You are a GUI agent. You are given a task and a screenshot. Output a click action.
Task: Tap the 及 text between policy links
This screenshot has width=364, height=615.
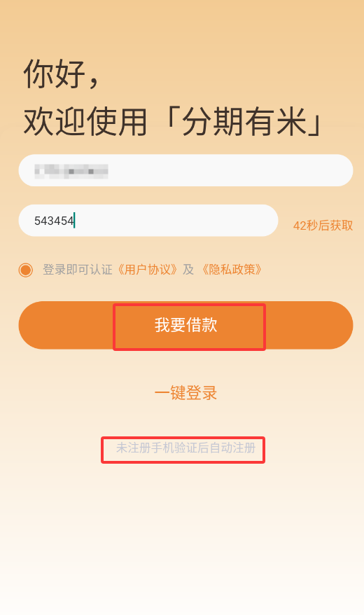188,270
